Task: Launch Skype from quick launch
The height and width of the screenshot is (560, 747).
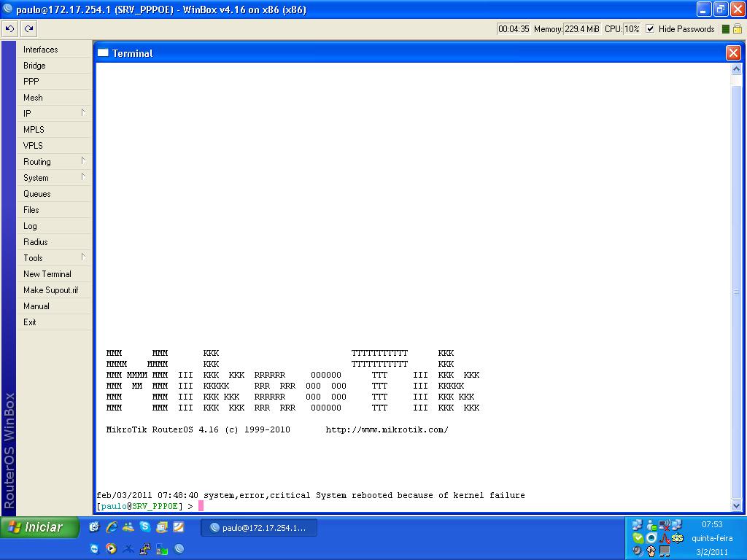Action: coord(145,526)
